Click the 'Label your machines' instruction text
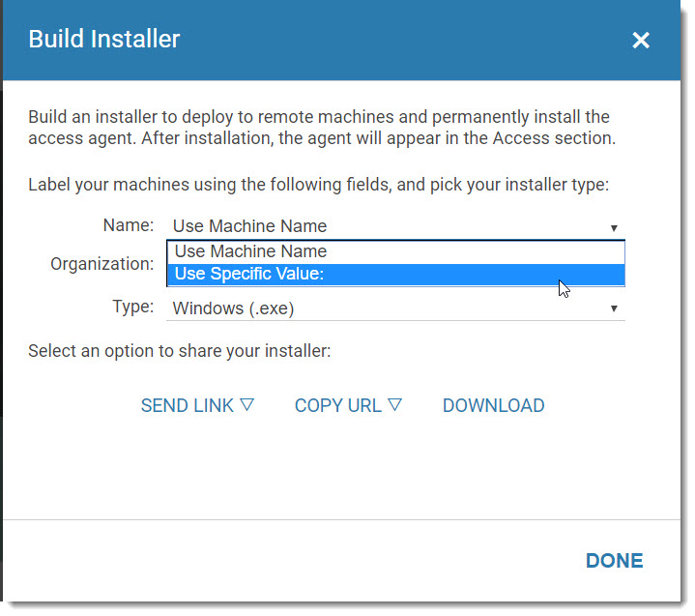Image resolution: width=695 pixels, height=616 pixels. tap(318, 185)
